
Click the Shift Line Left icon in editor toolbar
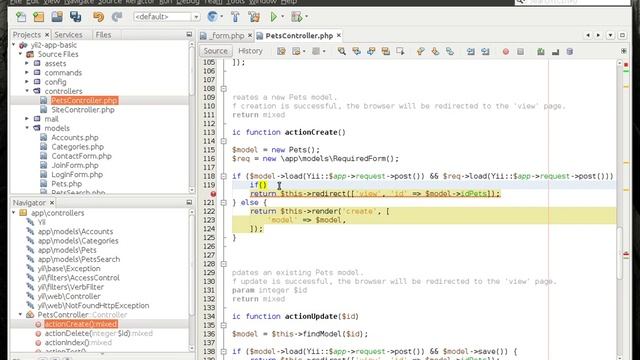tap(471, 51)
